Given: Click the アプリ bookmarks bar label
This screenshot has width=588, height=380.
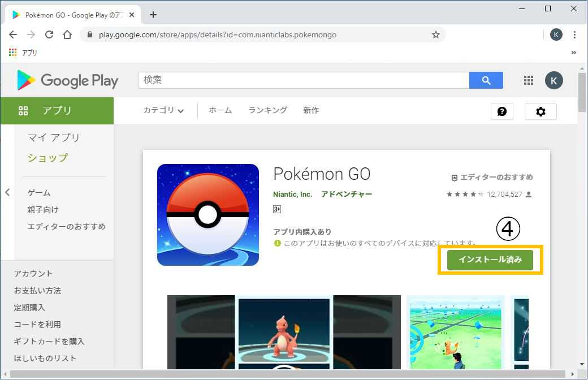Looking at the screenshot, I should tap(29, 53).
